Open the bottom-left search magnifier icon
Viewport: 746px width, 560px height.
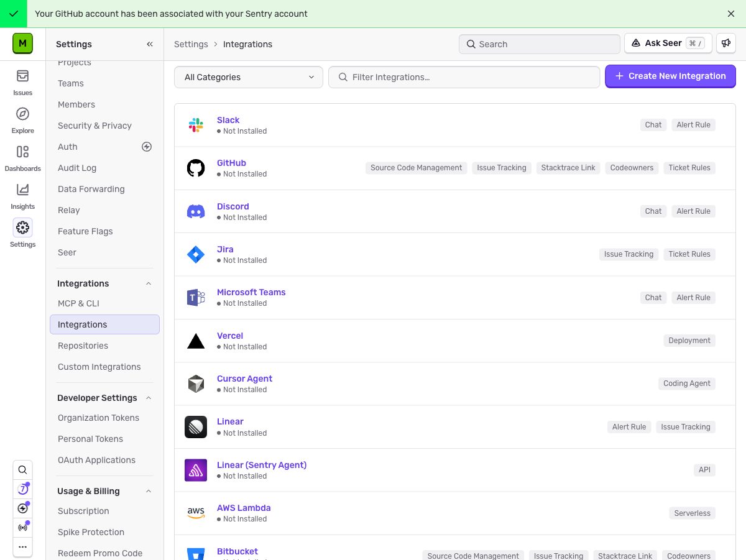pyautogui.click(x=22, y=470)
